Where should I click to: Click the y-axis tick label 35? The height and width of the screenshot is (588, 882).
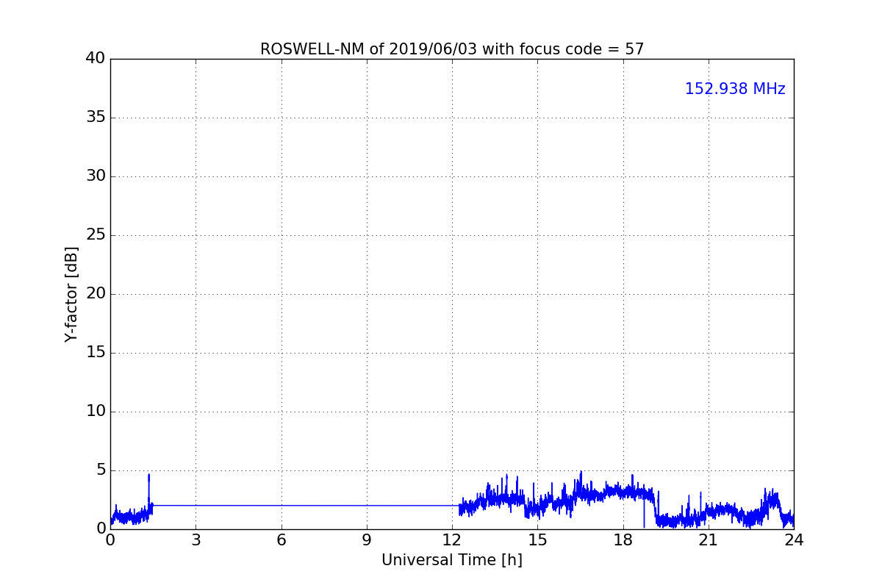click(x=95, y=118)
